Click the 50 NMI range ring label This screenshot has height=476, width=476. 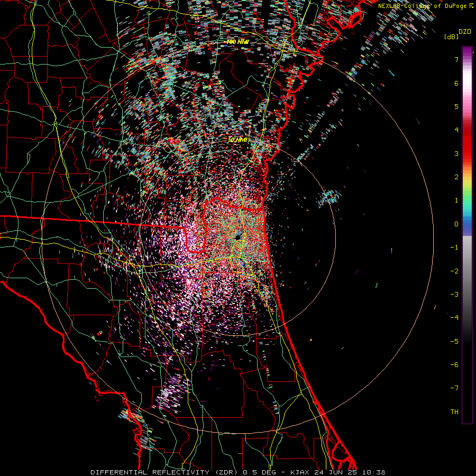coord(237,140)
